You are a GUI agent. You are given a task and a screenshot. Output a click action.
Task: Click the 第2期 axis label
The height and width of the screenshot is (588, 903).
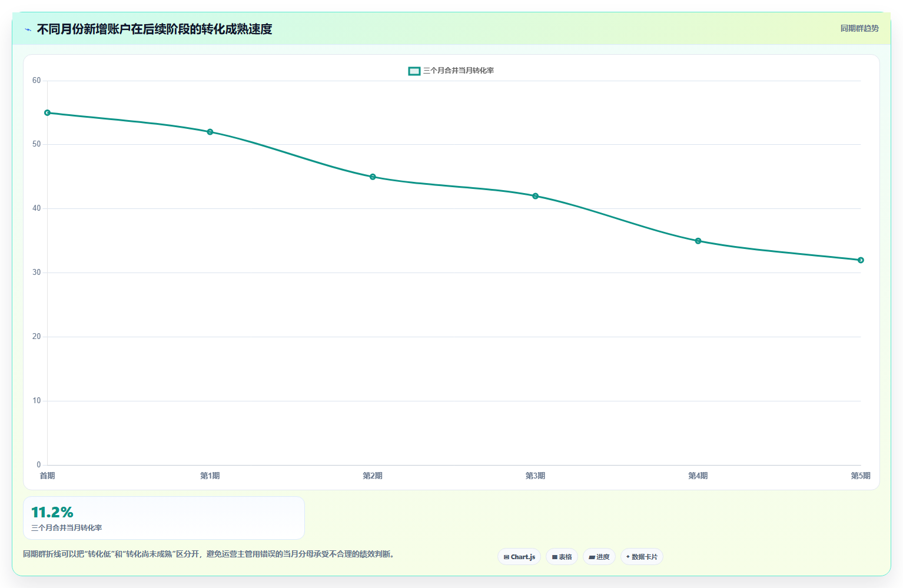(x=373, y=476)
